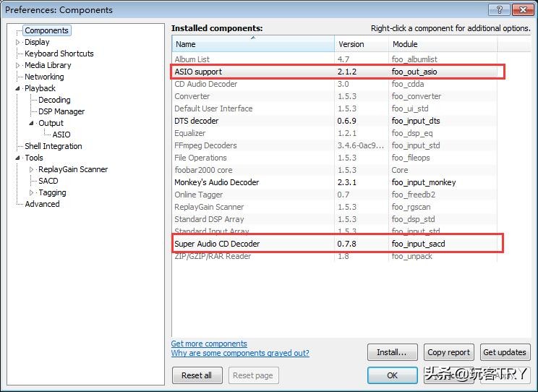
Task: Click the Install... button
Action: pyautogui.click(x=392, y=352)
